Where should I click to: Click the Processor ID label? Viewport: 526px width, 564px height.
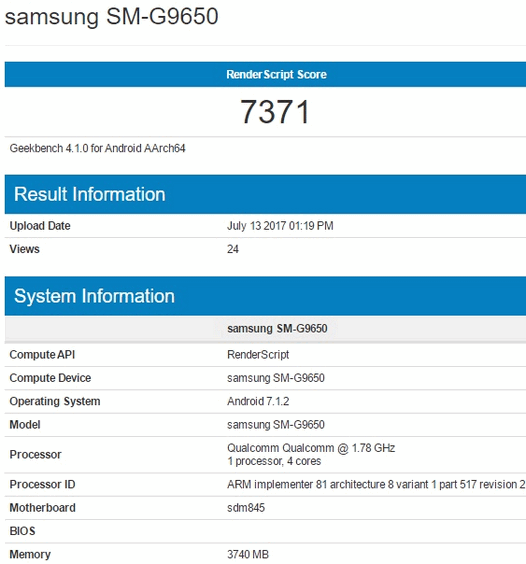click(x=42, y=485)
